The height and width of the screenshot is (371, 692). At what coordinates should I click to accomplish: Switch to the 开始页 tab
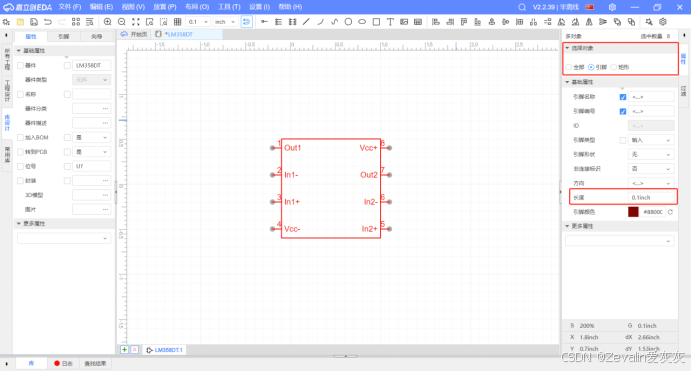pyautogui.click(x=134, y=34)
